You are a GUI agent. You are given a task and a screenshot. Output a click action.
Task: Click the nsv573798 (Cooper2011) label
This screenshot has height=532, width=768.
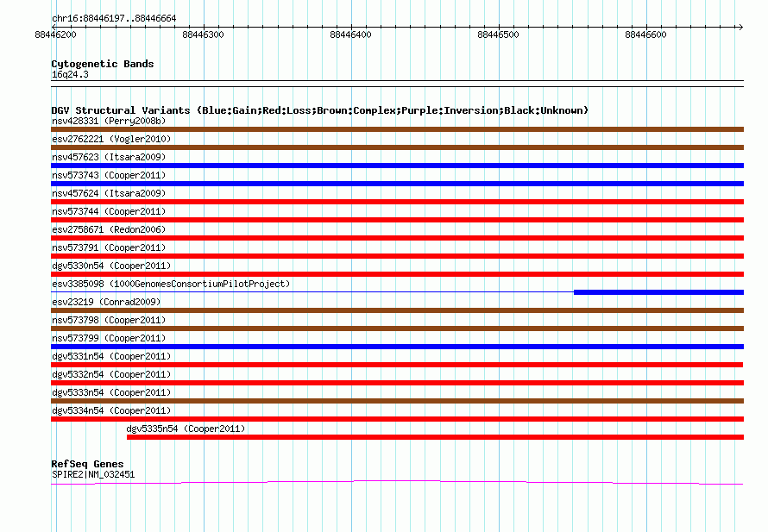pyautogui.click(x=109, y=320)
